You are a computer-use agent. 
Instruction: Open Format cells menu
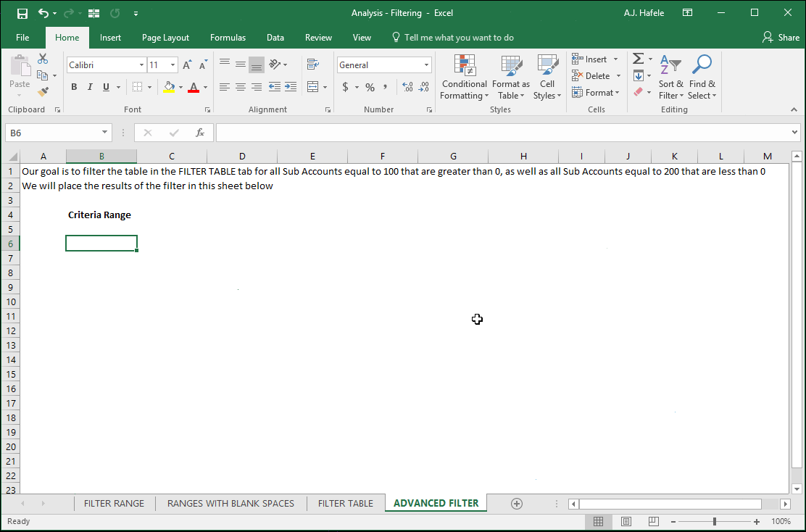[x=596, y=93]
